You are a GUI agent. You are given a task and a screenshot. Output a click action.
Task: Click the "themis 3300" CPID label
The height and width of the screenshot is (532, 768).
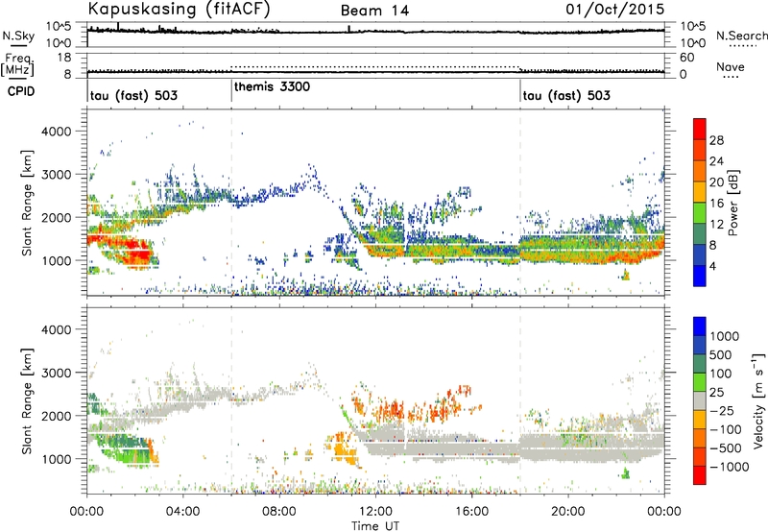(272, 87)
